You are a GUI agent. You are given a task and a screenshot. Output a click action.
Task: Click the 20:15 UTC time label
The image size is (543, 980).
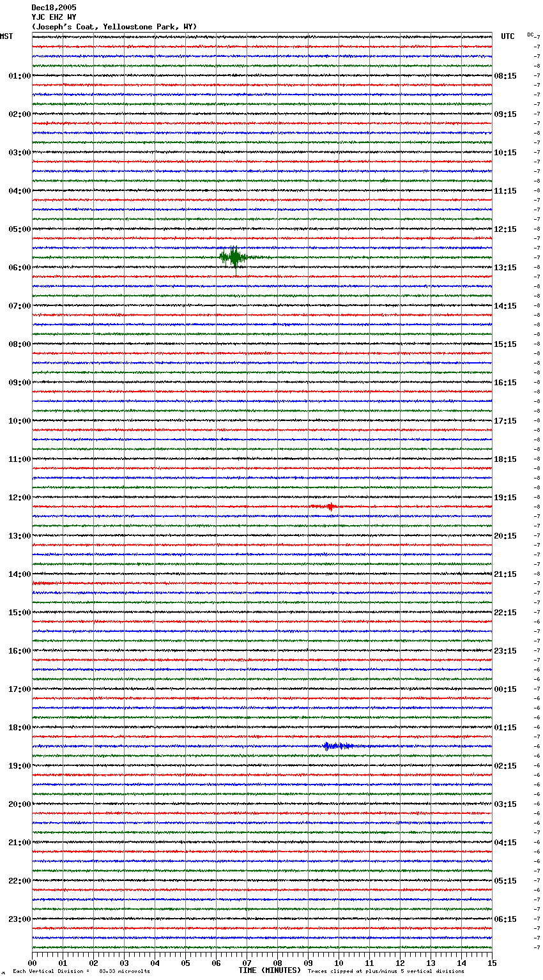pyautogui.click(x=505, y=536)
